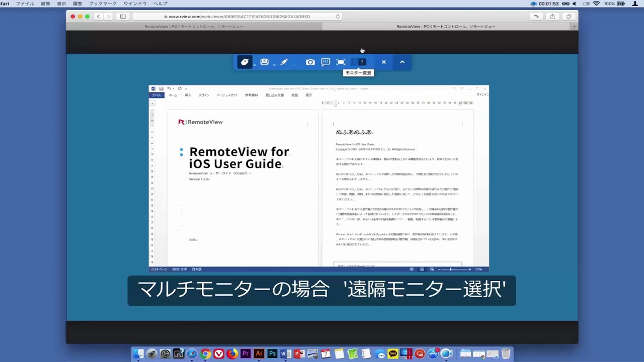Open the Word デザイン ribbon tab
644x362 pixels.
pyautogui.click(x=204, y=95)
